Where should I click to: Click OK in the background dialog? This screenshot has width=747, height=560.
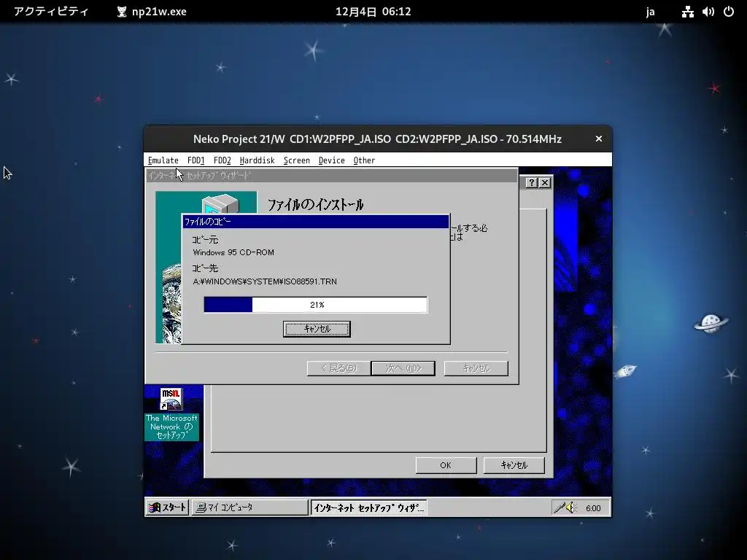446,465
